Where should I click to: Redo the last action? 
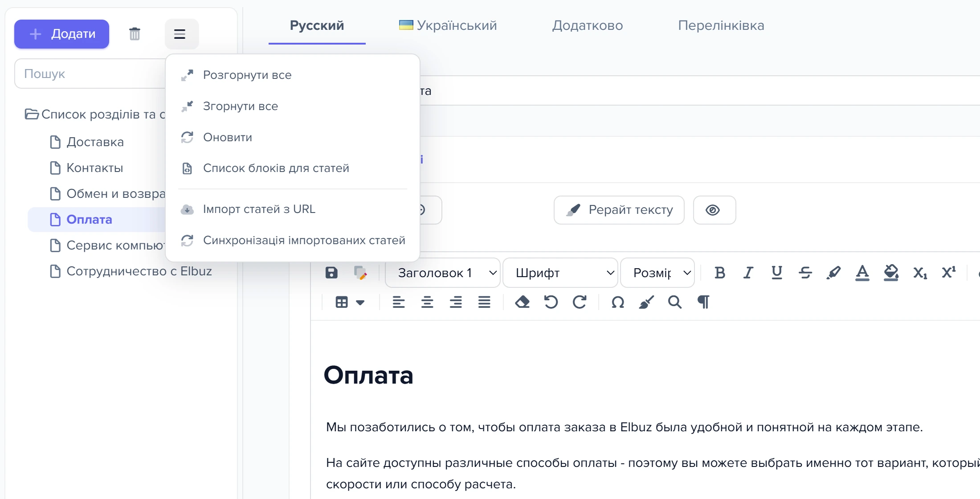coord(579,302)
